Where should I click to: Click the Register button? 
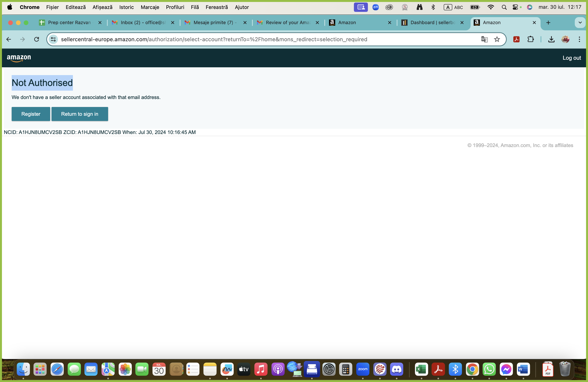click(x=31, y=114)
